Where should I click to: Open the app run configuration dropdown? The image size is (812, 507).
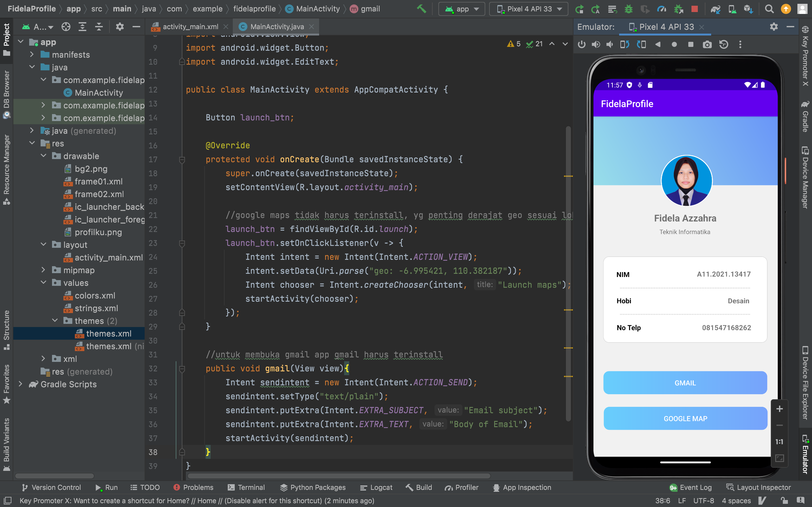coord(462,9)
